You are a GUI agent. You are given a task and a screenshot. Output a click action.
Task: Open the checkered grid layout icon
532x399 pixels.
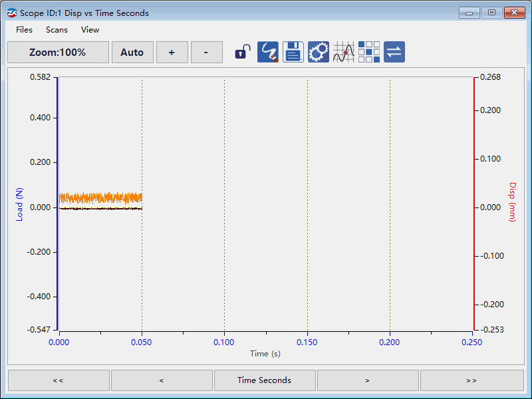point(369,52)
